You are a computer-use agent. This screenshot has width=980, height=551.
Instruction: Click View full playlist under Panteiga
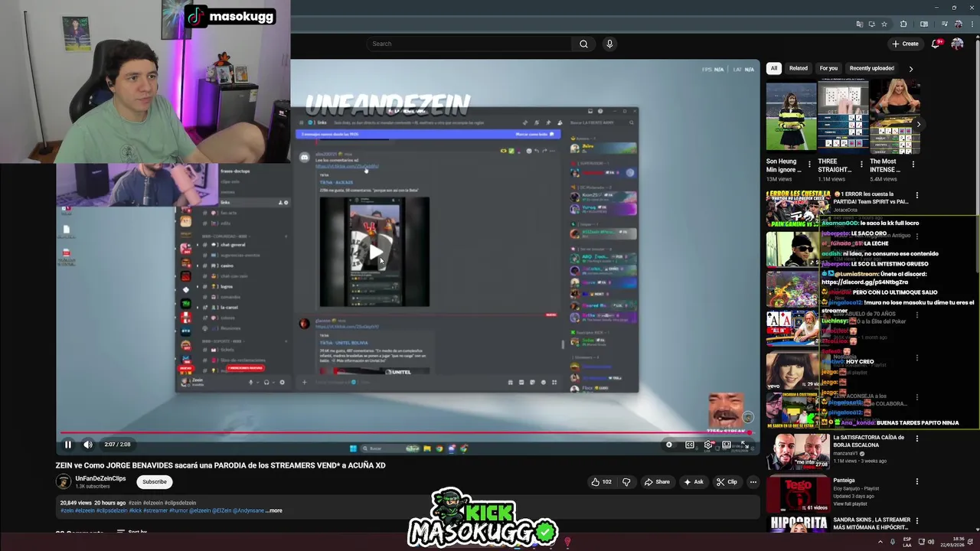coord(850,504)
